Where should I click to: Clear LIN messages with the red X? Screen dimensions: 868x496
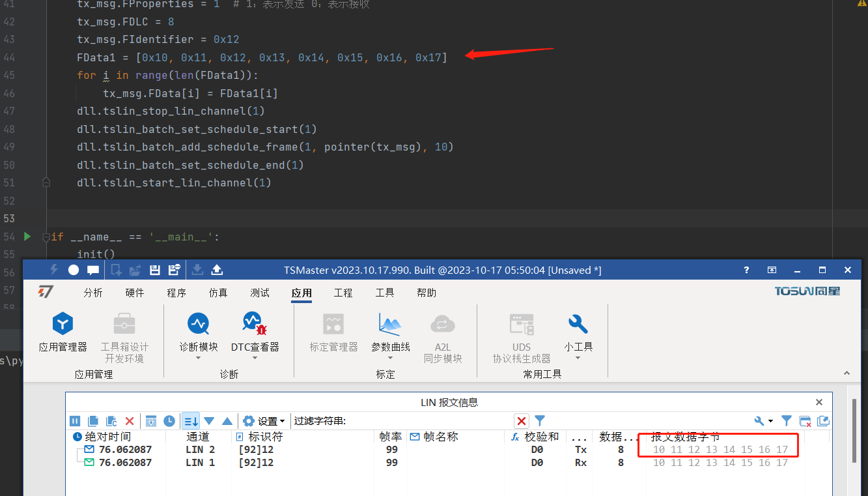[x=130, y=421]
